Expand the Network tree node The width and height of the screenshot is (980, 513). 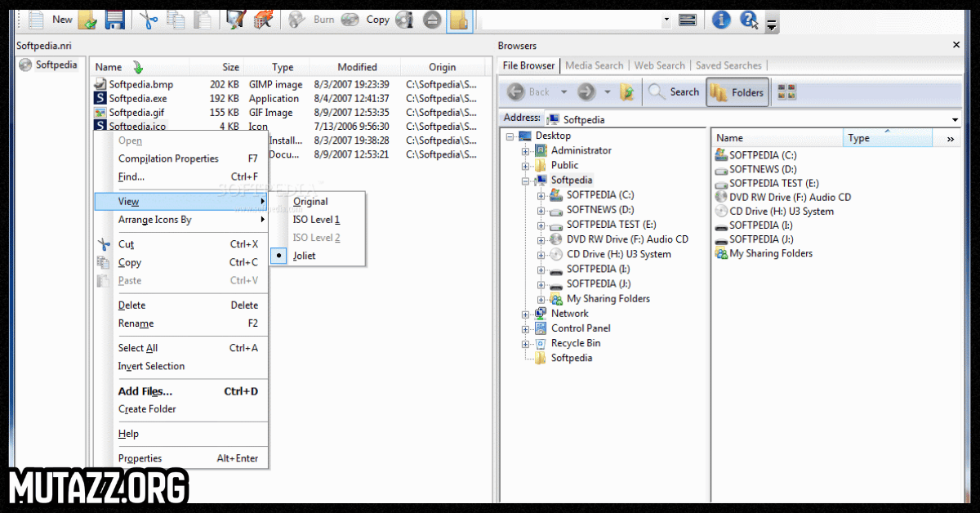click(525, 314)
